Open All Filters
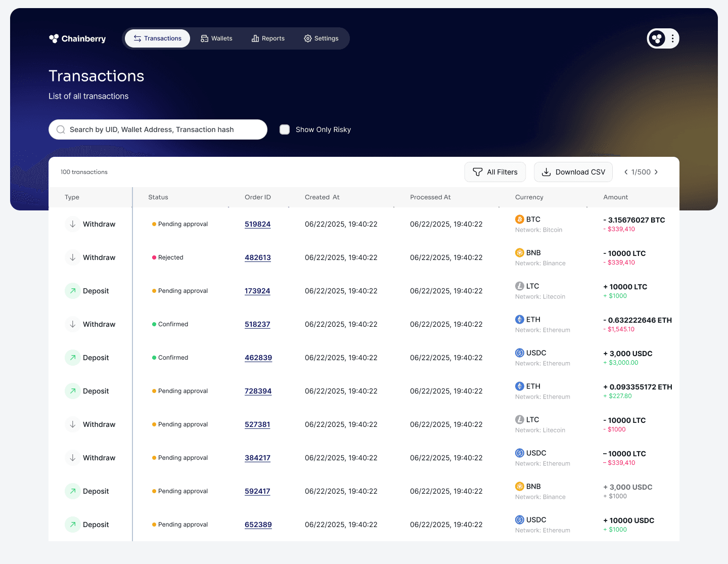Screen dimensions: 728x564 (495, 172)
